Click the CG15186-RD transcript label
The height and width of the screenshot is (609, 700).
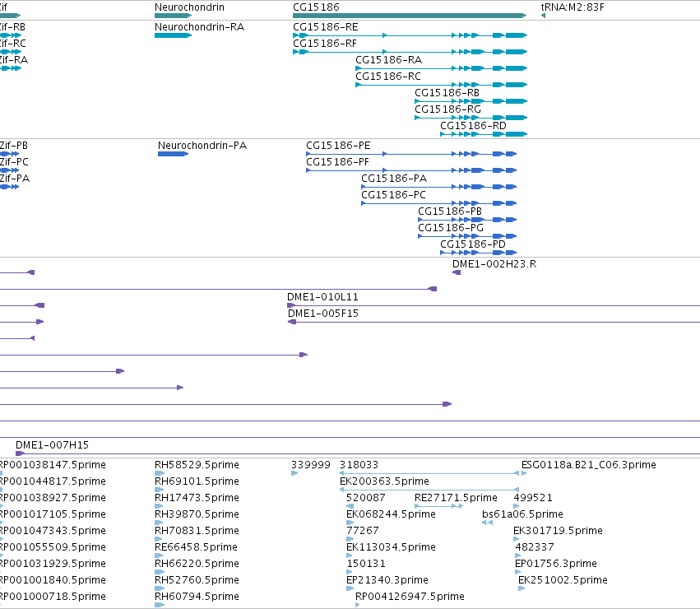click(x=473, y=126)
